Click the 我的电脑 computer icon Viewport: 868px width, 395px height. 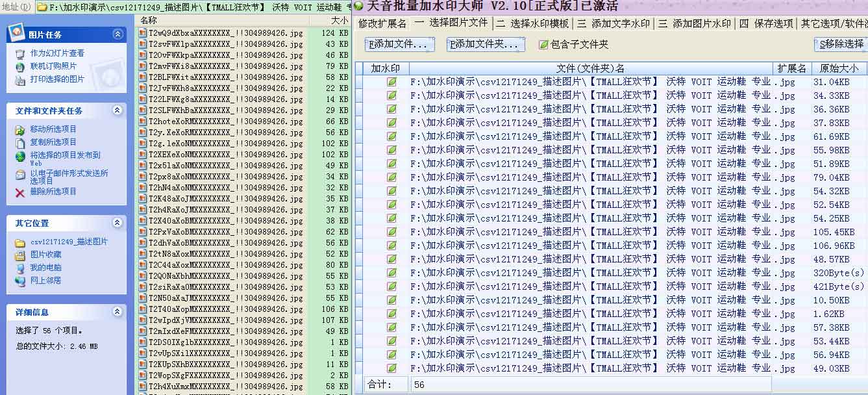20,268
